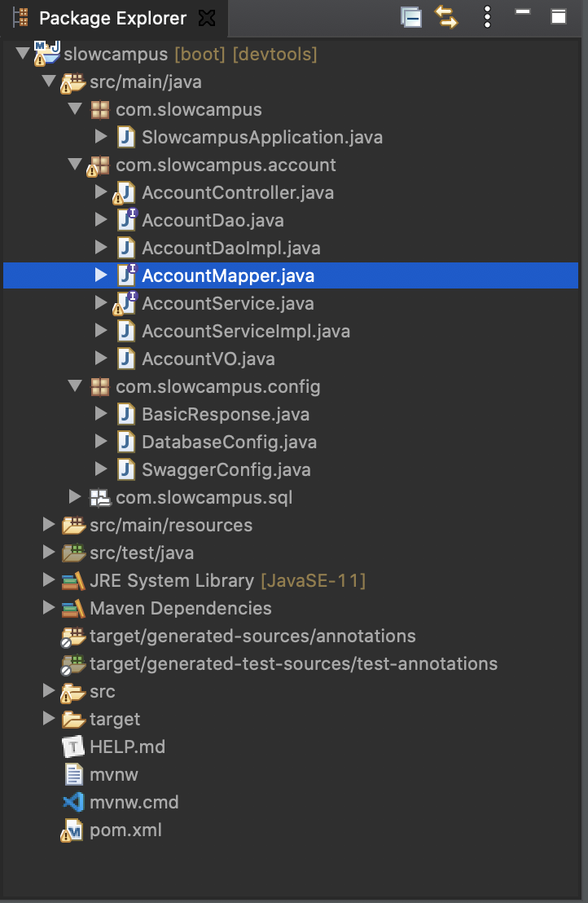Screen dimensions: 588x903
Task: Select the SlowcampusApplication.java file name
Action: [x=262, y=138]
